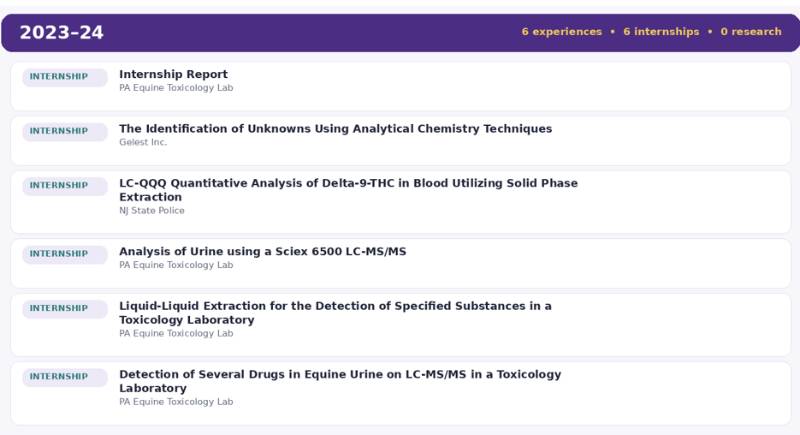Image resolution: width=800 pixels, height=435 pixels.
Task: Click the INTERNSHIP badge for Detection of Several Drugs
Action: [x=65, y=377]
